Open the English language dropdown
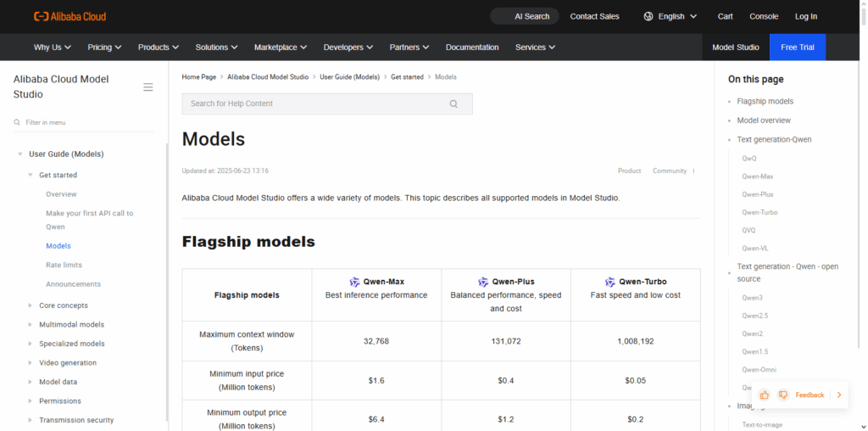868x431 pixels. pyautogui.click(x=670, y=17)
